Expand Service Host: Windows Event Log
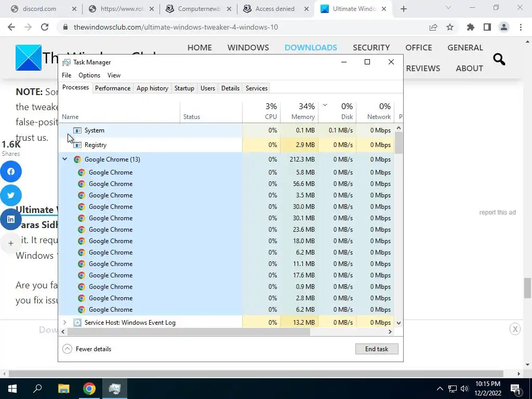532x399 pixels. pyautogui.click(x=64, y=322)
